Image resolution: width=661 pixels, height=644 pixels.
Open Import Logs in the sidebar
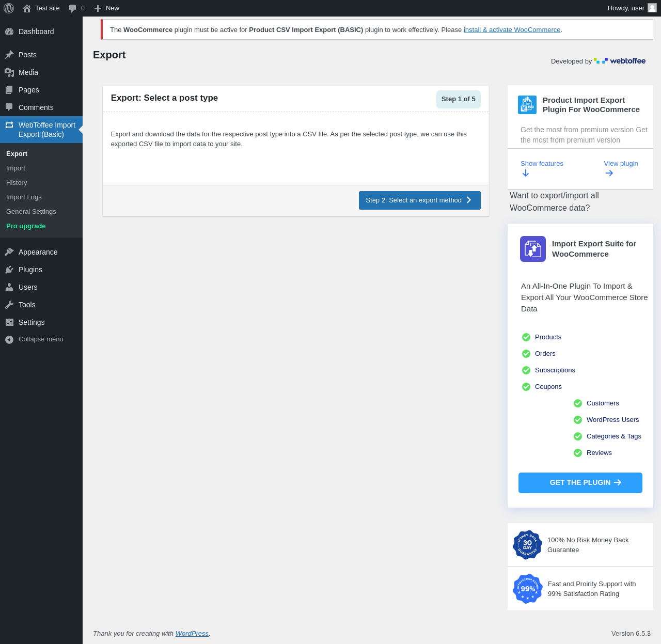click(24, 197)
